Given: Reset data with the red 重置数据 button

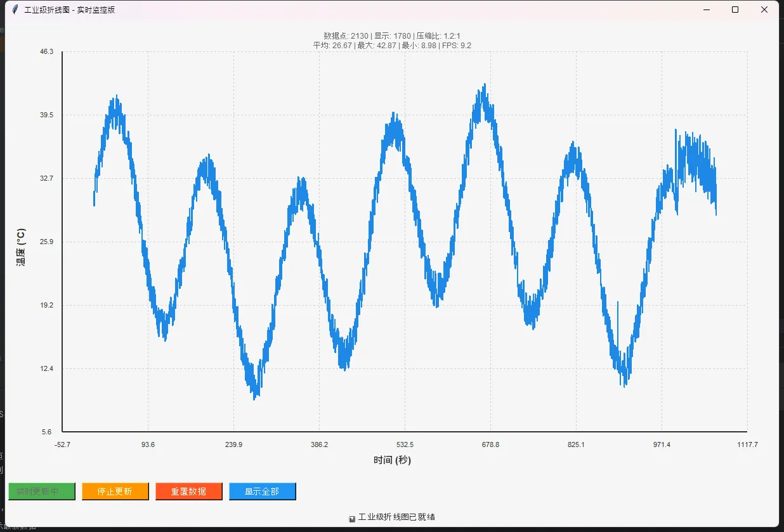Looking at the screenshot, I should pyautogui.click(x=188, y=491).
